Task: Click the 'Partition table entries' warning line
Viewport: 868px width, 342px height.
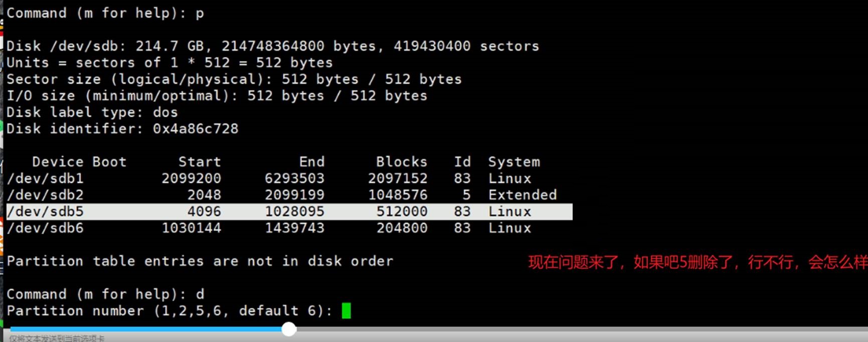Action: (200, 261)
